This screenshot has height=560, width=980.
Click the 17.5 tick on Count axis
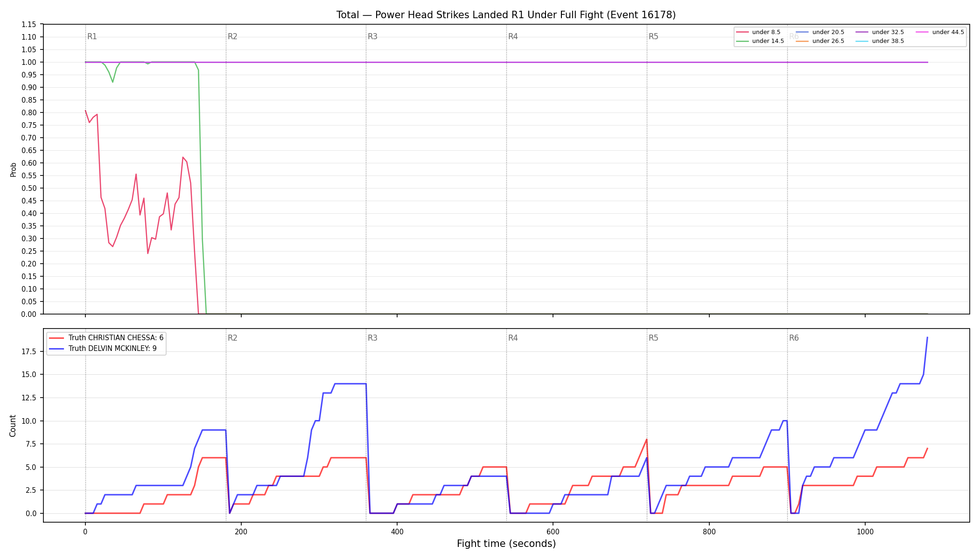tap(29, 351)
